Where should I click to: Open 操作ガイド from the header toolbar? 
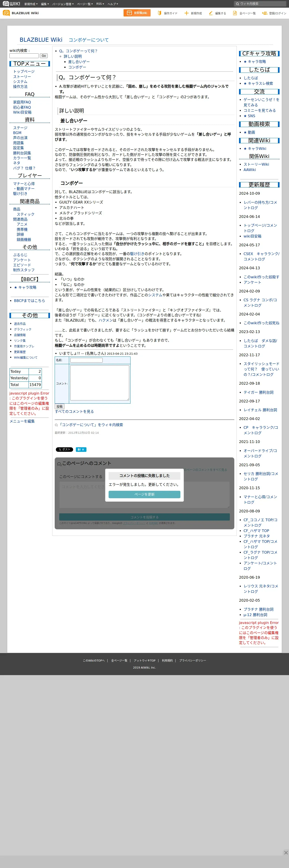pyautogui.click(x=167, y=13)
